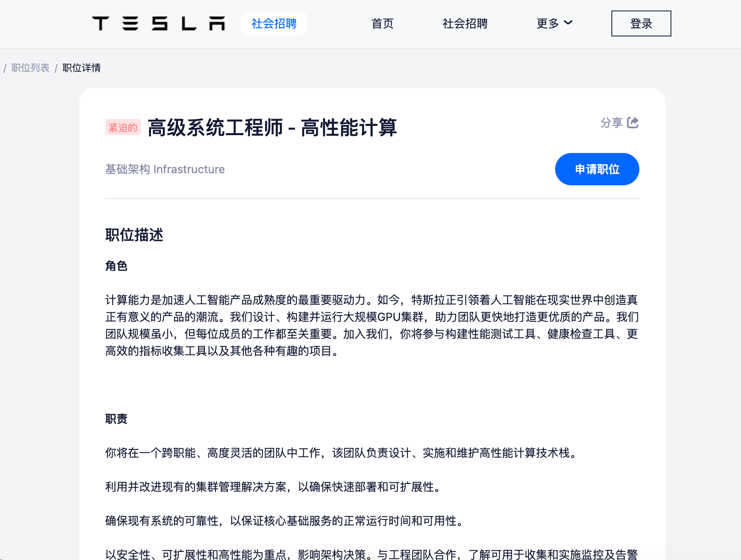Image resolution: width=741 pixels, height=560 pixels.
Task: Click 职位详情 breadcrumb item
Action: (81, 68)
